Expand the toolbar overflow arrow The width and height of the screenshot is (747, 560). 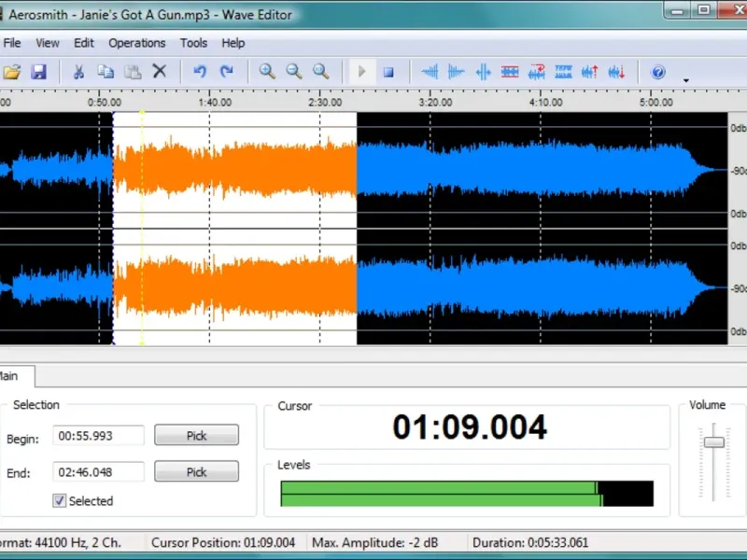coord(686,81)
